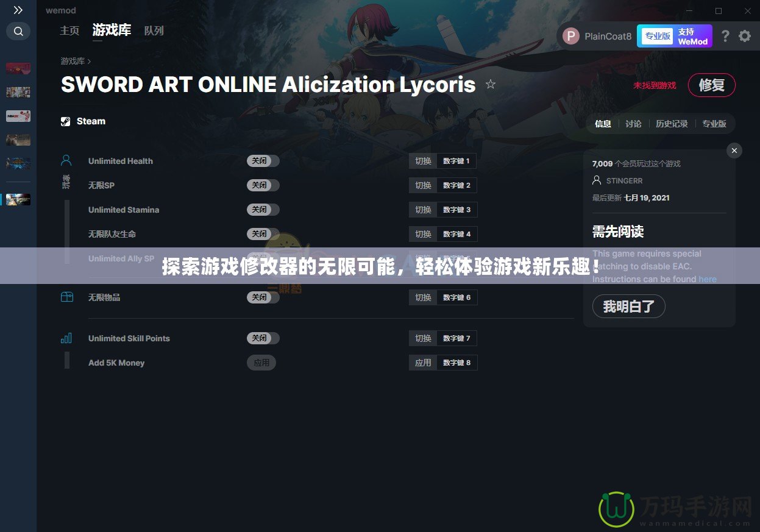The image size is (760, 532).
Task: Click 应用 for Add 5K Money
Action: (x=261, y=363)
